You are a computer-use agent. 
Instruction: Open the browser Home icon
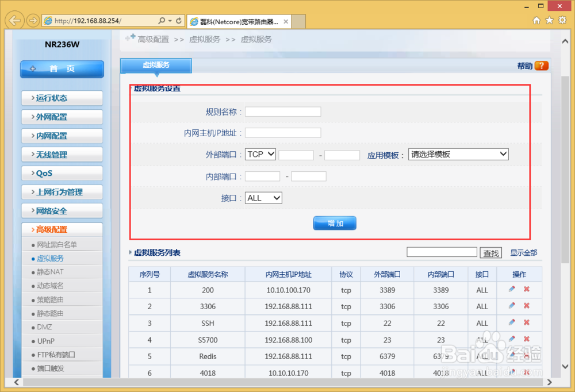coord(536,21)
